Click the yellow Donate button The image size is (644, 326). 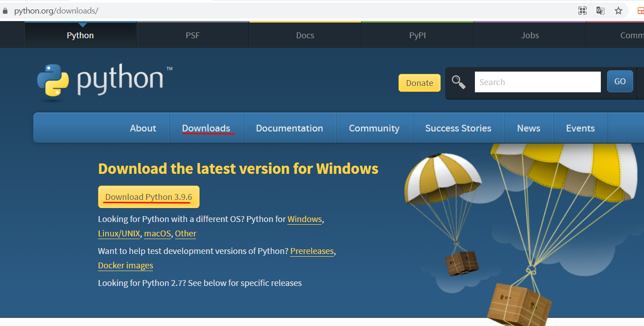[x=420, y=83]
